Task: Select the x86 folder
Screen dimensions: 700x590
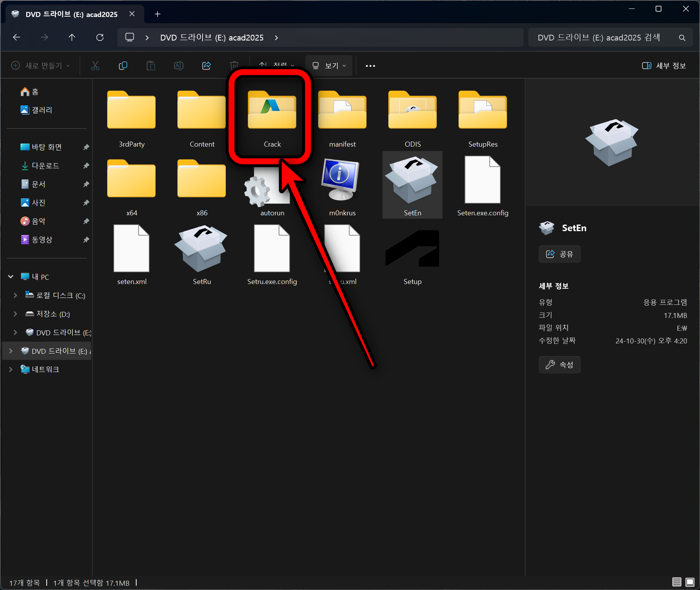Action: coord(202,187)
